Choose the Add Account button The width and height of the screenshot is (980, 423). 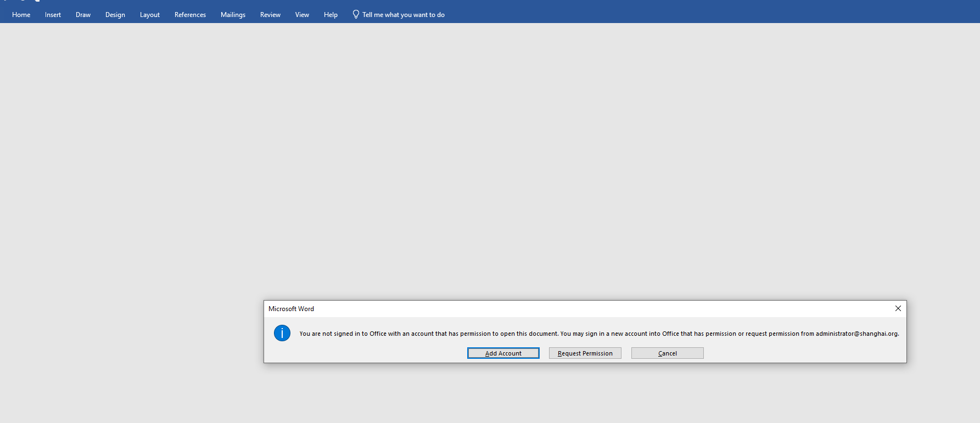point(503,353)
